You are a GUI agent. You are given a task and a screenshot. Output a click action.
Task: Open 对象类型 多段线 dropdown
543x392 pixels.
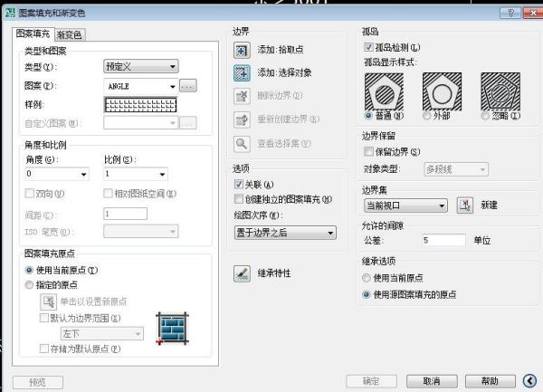(x=456, y=169)
